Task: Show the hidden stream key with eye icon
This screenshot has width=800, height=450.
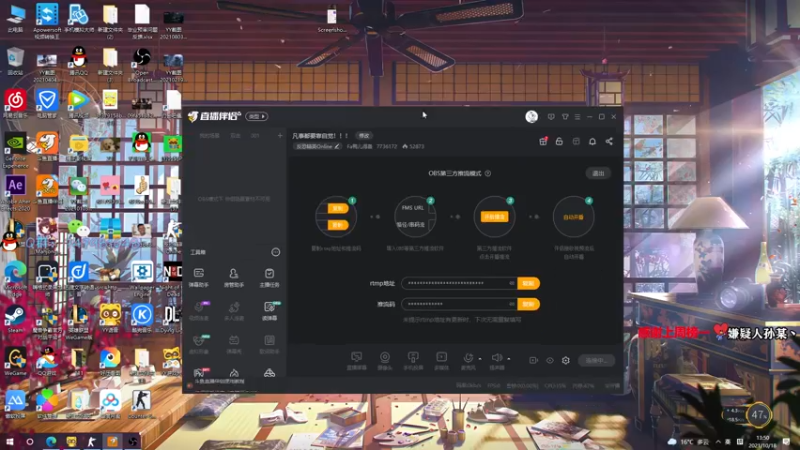Action: coord(511,304)
